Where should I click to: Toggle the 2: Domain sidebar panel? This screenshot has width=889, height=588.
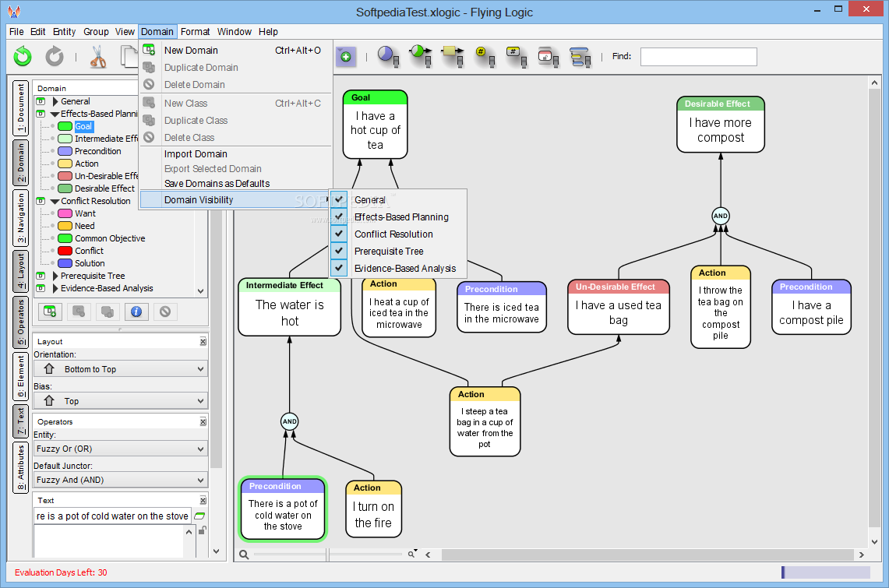point(21,163)
